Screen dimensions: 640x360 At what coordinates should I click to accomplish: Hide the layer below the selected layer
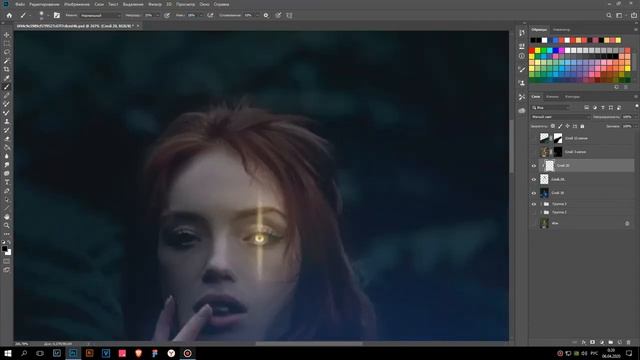[x=533, y=179]
